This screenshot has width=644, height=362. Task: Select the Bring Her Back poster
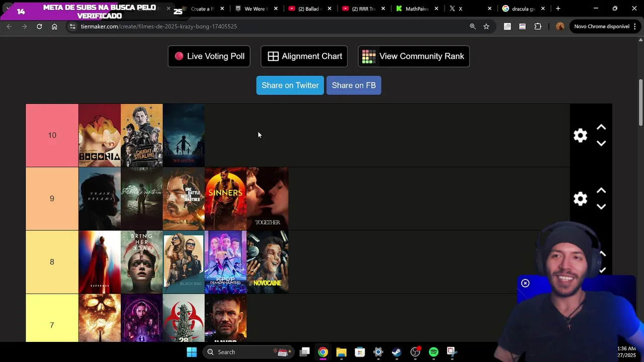(x=141, y=262)
